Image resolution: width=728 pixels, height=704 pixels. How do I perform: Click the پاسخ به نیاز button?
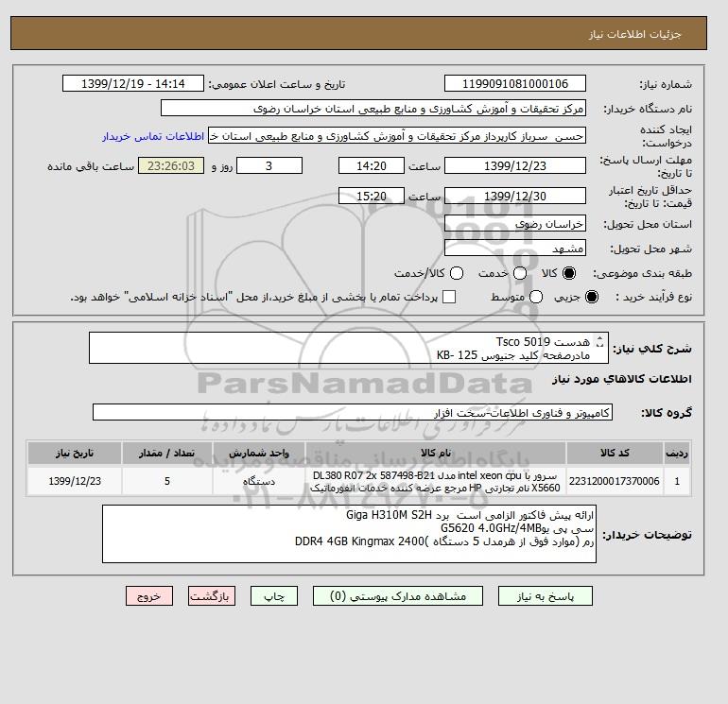click(546, 596)
